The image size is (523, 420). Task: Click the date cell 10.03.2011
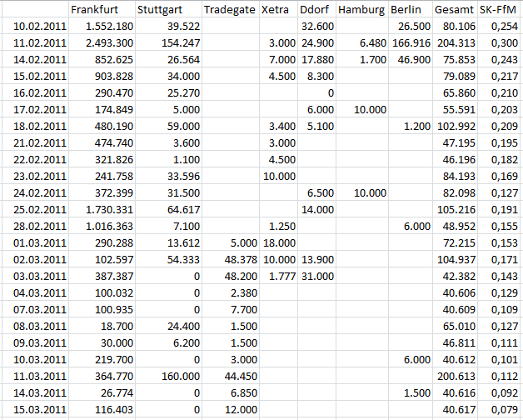[x=35, y=359]
